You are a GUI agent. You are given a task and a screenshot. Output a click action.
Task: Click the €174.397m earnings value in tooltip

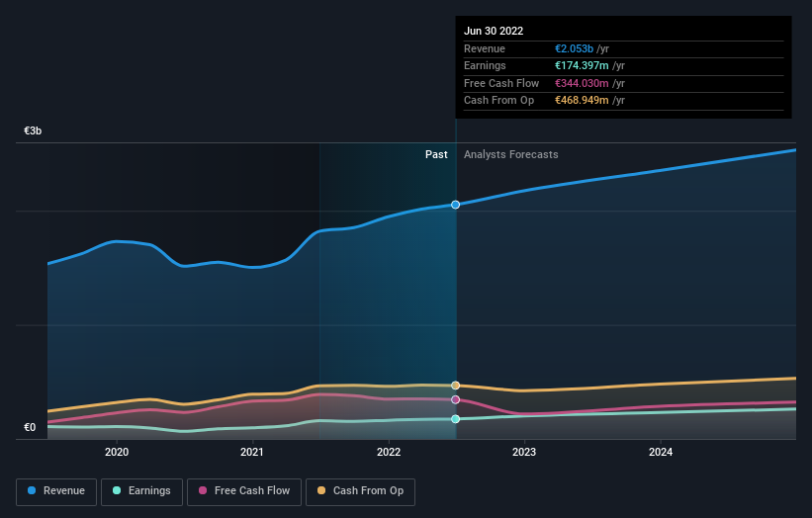(582, 65)
